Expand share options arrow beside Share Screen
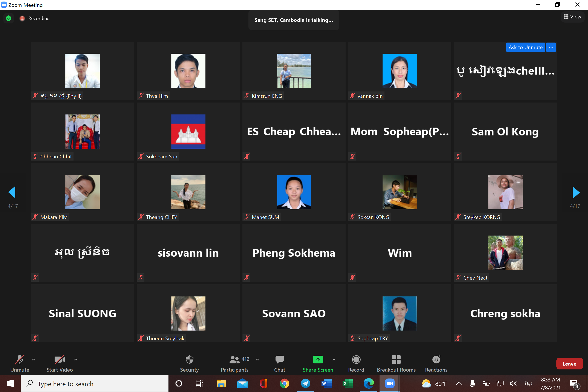The width and height of the screenshot is (588, 392). [x=334, y=360]
